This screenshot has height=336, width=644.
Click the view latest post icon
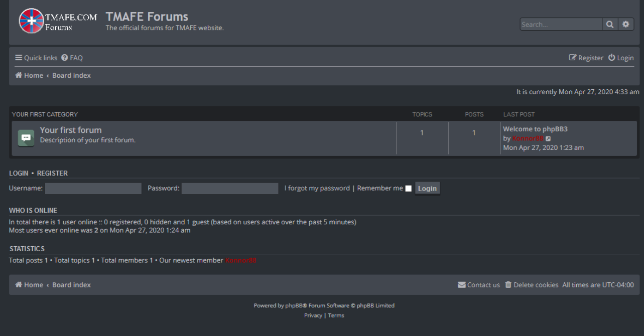tap(549, 138)
